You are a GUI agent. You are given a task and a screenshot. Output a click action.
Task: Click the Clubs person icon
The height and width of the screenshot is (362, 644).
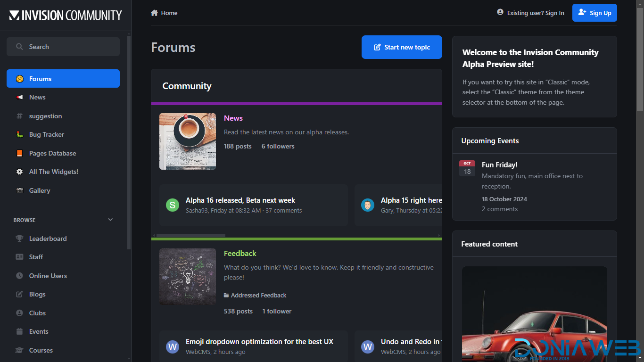pos(19,313)
